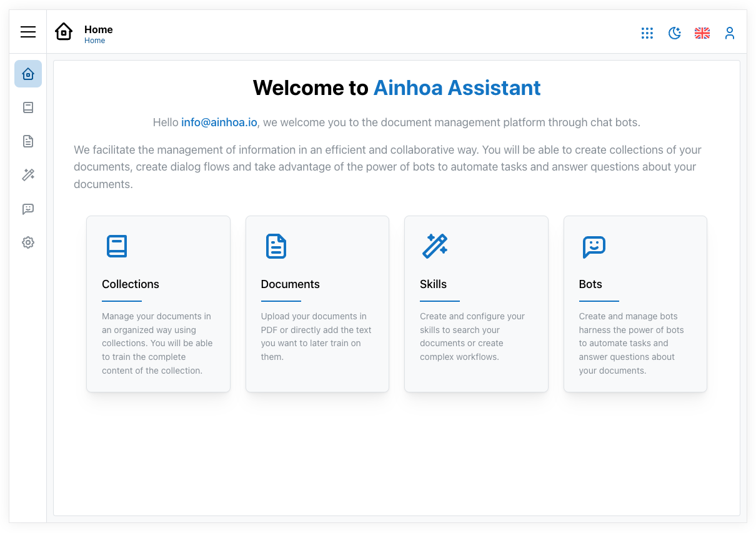756x533 pixels.
Task: Click the wand icon on the Skills card
Action: coord(435,246)
